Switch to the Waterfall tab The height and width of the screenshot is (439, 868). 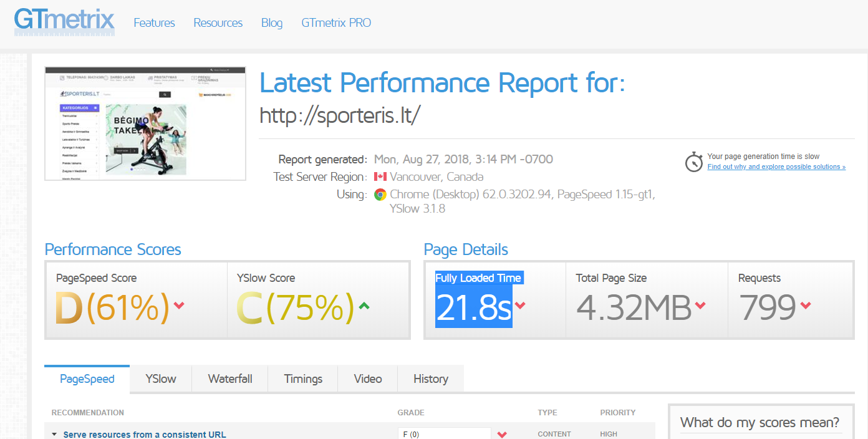pyautogui.click(x=230, y=379)
